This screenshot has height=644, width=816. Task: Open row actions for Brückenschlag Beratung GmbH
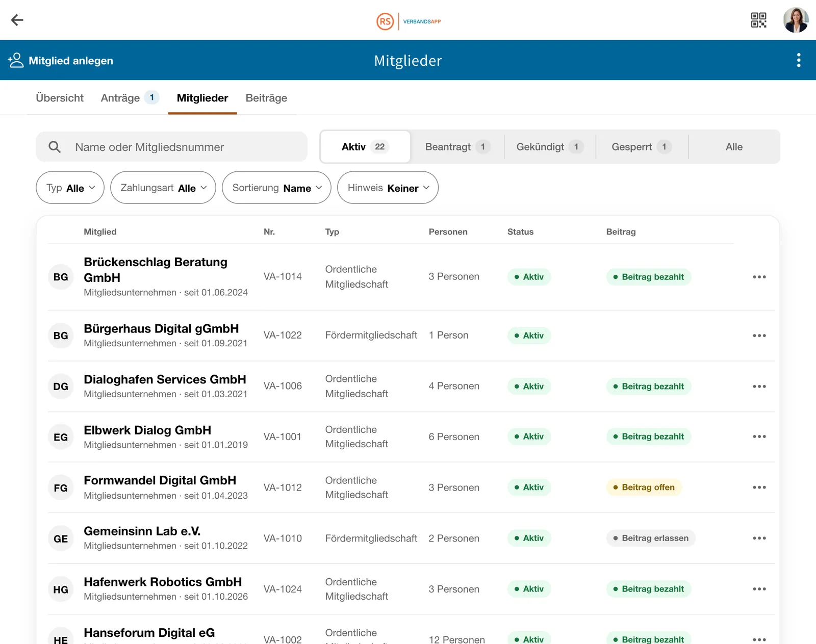point(759,277)
